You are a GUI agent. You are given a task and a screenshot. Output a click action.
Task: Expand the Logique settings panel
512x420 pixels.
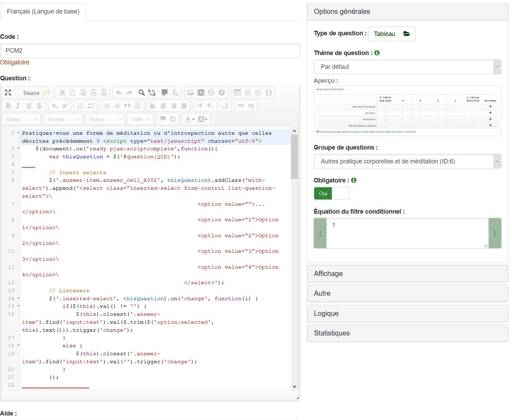click(407, 313)
